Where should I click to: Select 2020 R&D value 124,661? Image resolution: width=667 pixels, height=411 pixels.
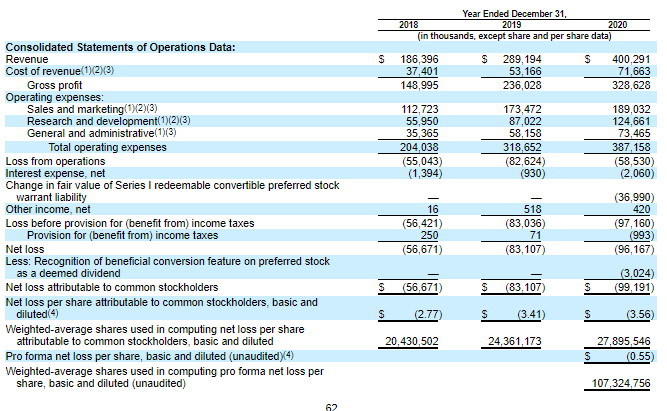click(631, 121)
